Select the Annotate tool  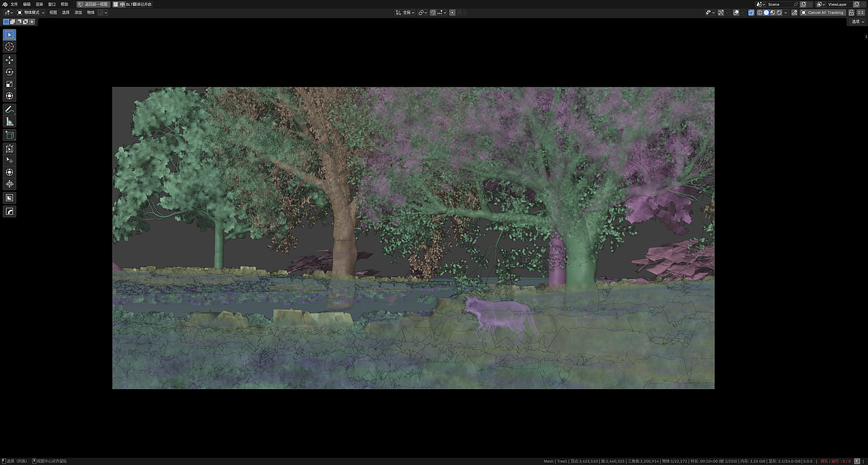(9, 109)
